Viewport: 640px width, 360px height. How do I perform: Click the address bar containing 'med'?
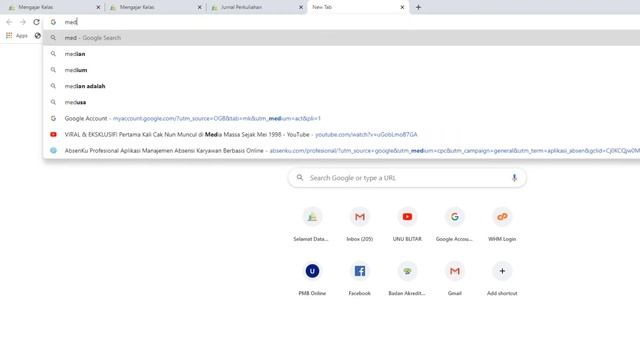[343, 22]
